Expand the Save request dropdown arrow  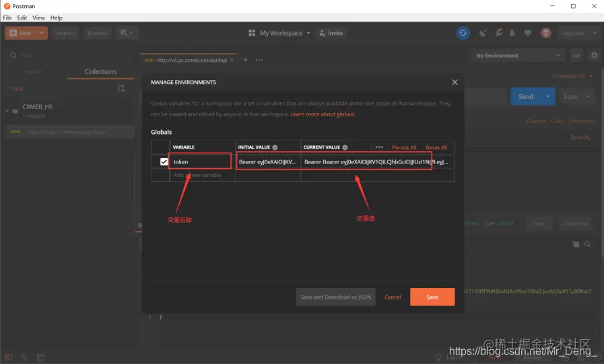[589, 97]
